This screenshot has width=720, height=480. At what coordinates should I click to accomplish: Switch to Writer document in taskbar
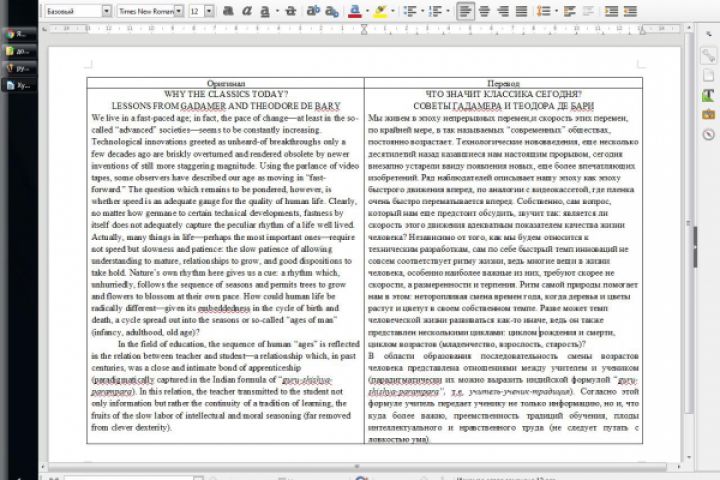[x=18, y=85]
